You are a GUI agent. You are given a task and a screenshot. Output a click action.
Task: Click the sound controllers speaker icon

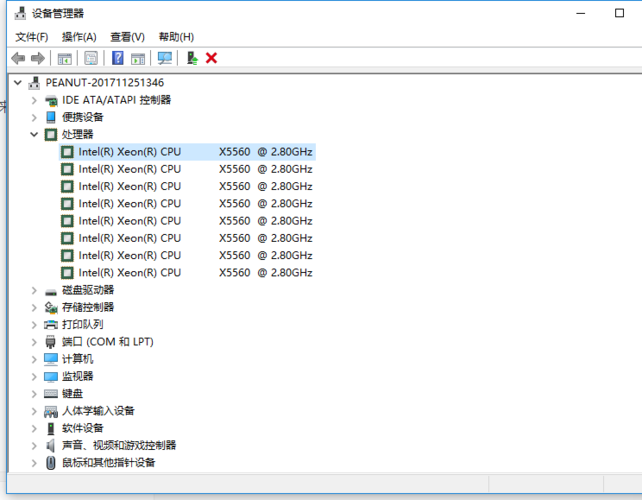tap(50, 446)
